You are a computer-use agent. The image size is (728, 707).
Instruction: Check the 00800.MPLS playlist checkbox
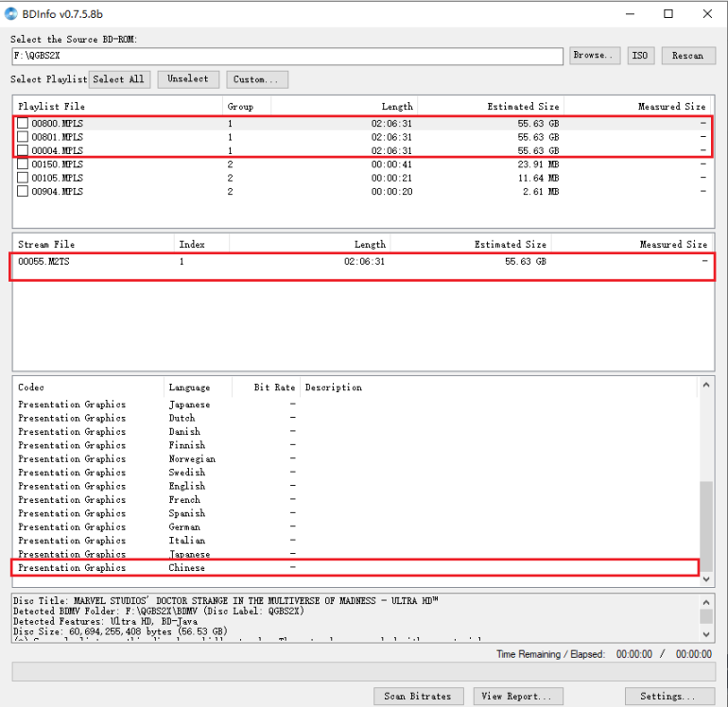(x=23, y=124)
